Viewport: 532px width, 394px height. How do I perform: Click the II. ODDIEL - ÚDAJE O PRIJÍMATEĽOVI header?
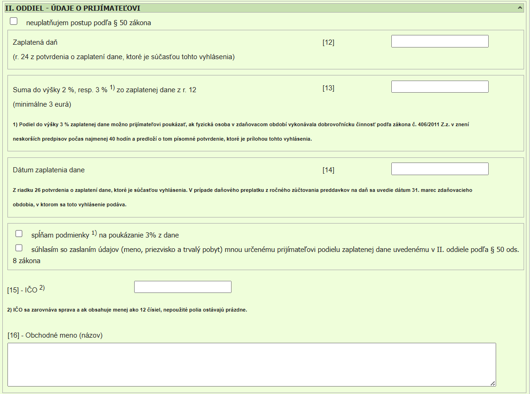(72, 8)
